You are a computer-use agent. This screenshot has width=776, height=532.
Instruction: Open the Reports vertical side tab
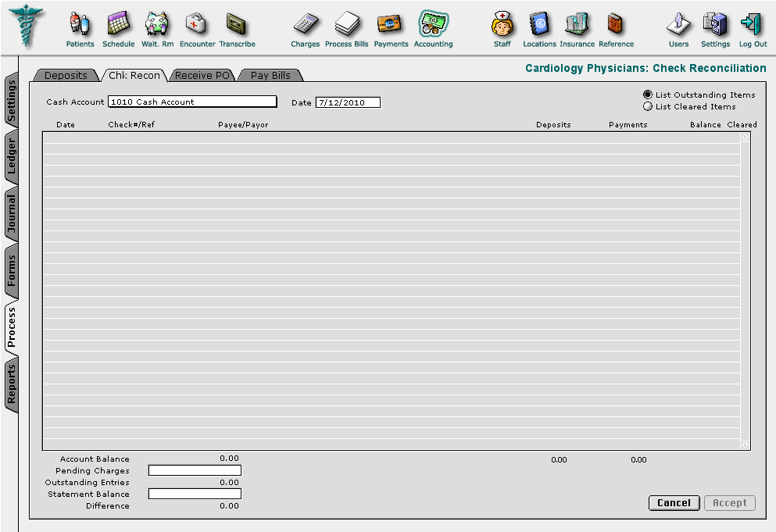click(x=12, y=385)
